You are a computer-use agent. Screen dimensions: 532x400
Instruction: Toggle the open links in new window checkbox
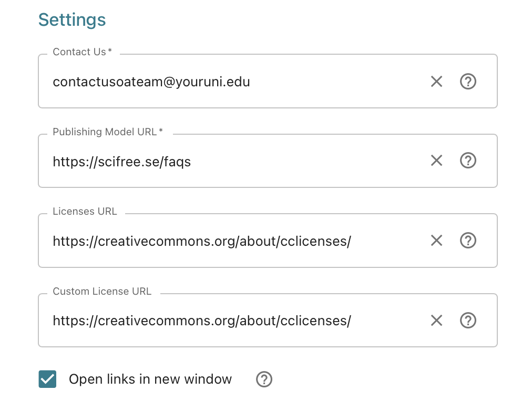coord(47,379)
